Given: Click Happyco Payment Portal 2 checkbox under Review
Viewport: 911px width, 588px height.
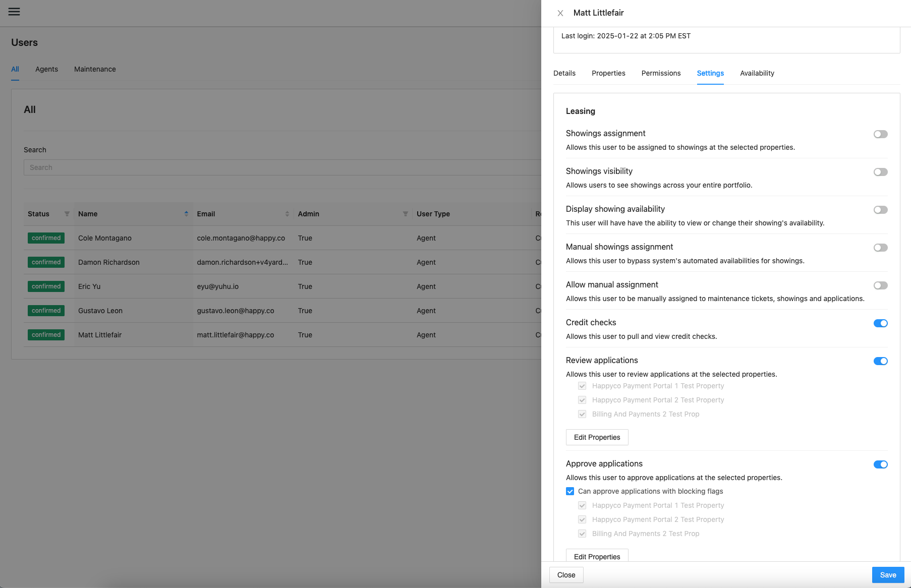Looking at the screenshot, I should (582, 400).
